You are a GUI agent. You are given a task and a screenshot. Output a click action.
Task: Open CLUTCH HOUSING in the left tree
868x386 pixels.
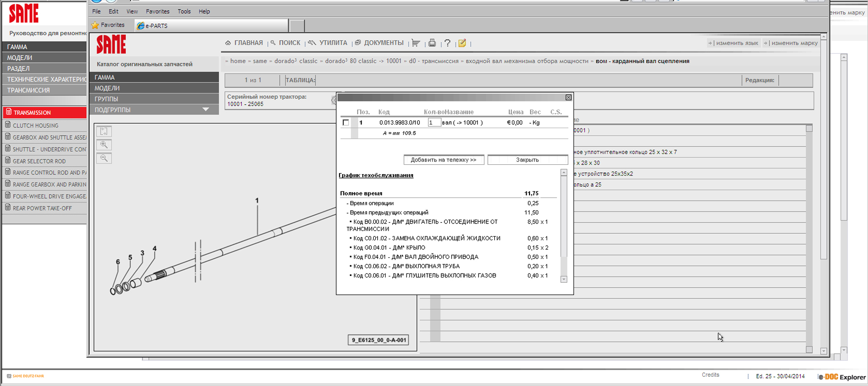[x=35, y=126]
